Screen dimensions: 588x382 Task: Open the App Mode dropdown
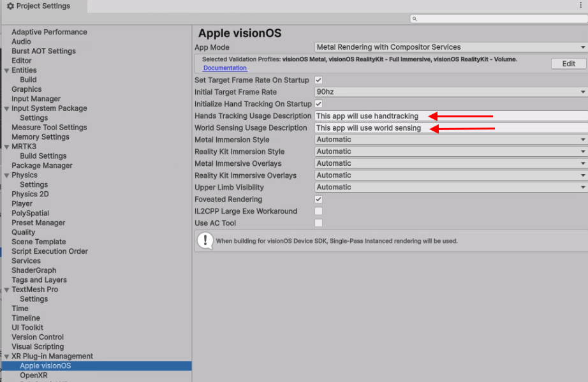451,47
